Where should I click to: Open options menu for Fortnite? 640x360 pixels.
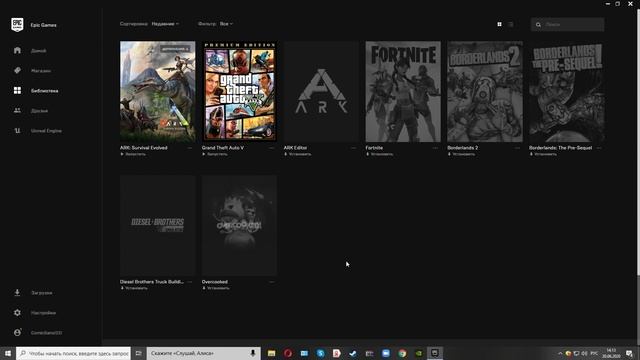(435, 148)
